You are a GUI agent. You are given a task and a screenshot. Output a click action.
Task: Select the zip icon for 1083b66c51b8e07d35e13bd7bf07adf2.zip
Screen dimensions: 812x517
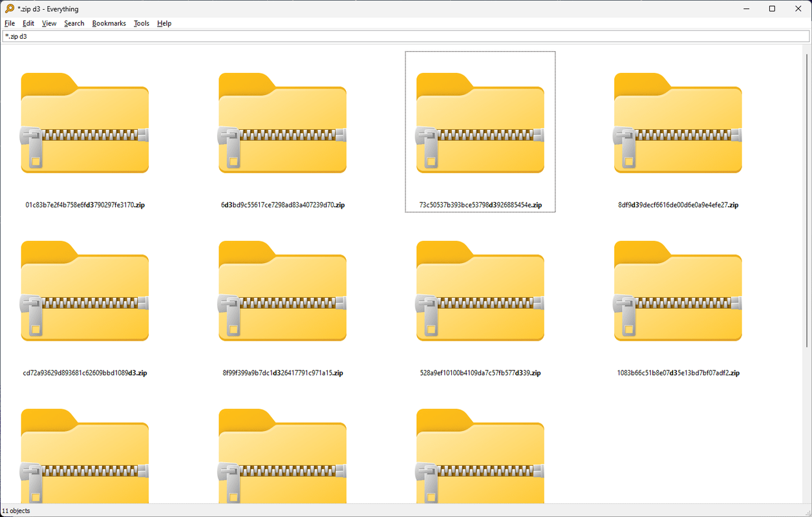click(x=678, y=291)
